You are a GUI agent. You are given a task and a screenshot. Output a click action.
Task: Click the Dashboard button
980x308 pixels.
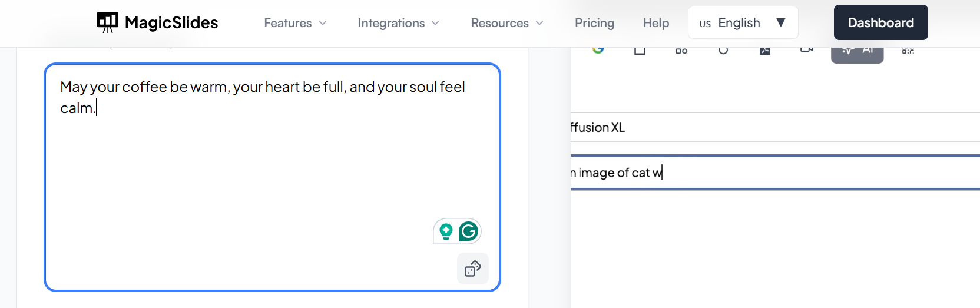pos(880,23)
